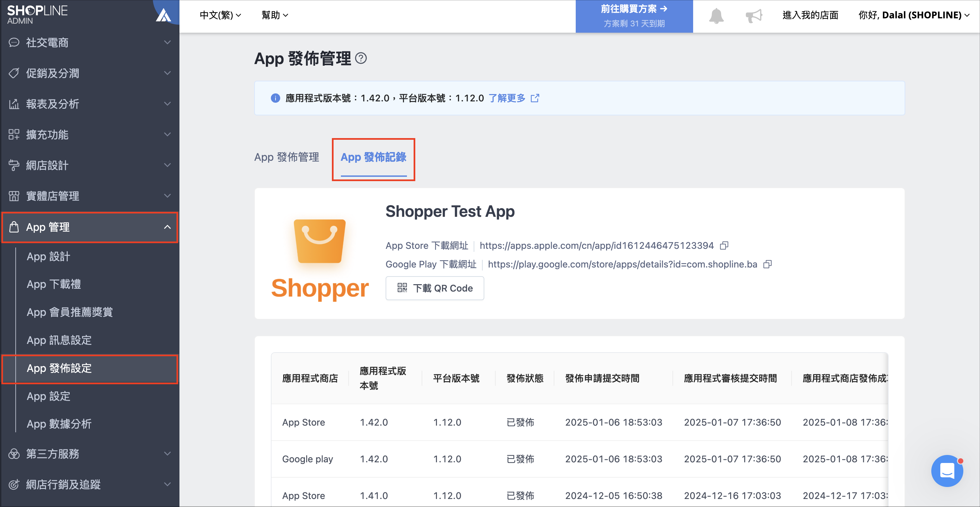Click the 應用程式商店 column header
Screen dimensions: 980x507
(x=310, y=379)
